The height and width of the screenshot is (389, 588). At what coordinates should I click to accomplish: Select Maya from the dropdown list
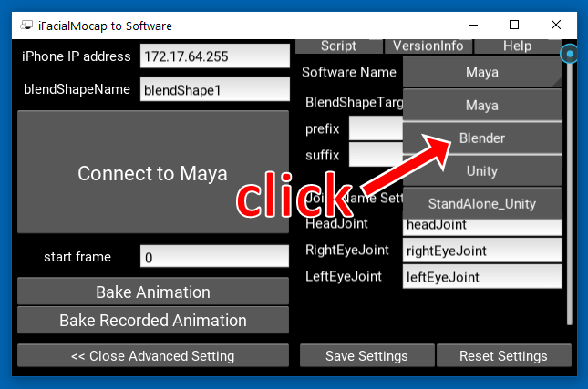pyautogui.click(x=482, y=106)
